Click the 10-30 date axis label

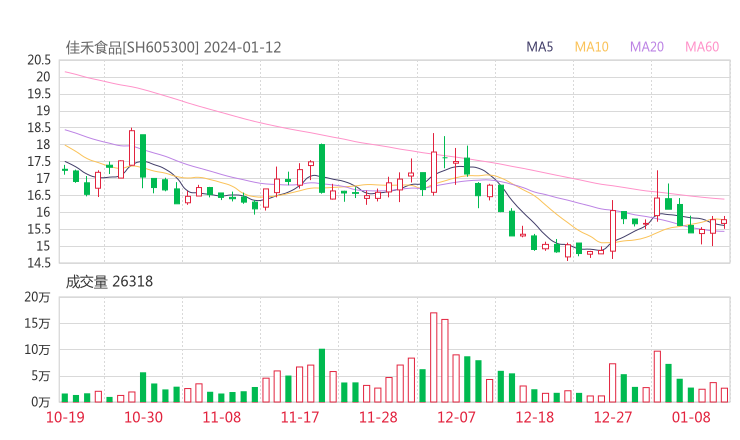[143, 417]
